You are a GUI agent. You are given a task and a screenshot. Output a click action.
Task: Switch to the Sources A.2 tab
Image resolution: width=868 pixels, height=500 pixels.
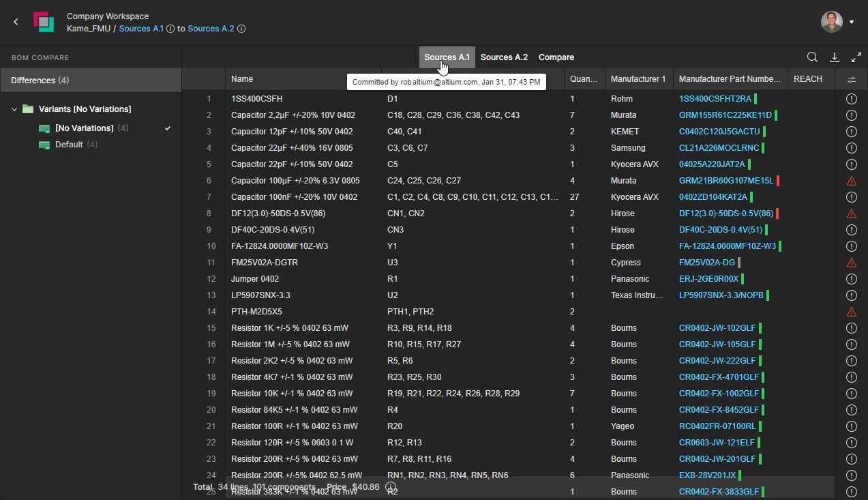(504, 57)
